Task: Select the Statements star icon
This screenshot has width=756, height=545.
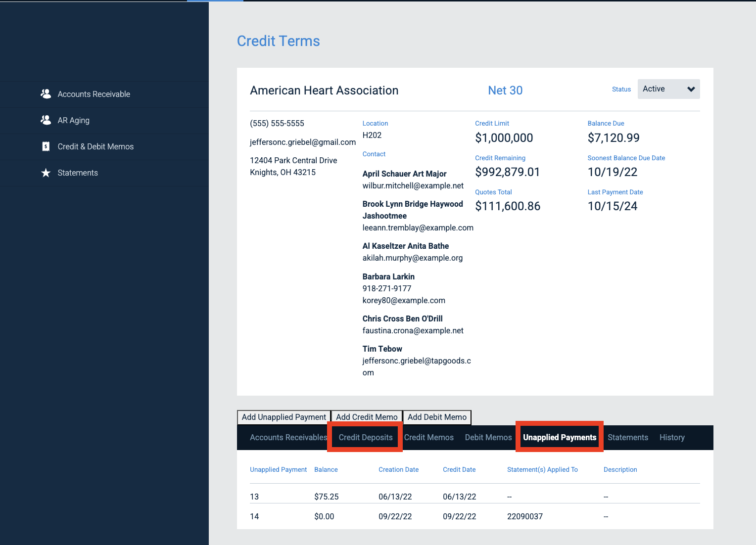Action: [x=46, y=173]
